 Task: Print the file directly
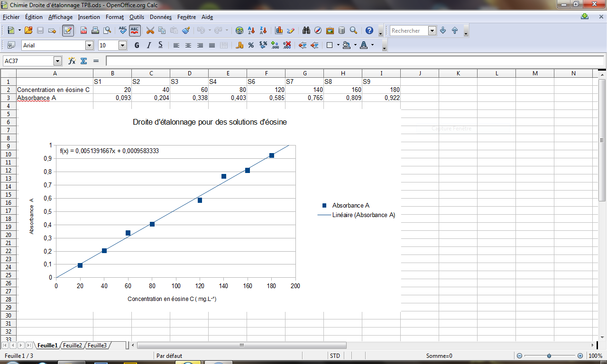click(x=95, y=30)
